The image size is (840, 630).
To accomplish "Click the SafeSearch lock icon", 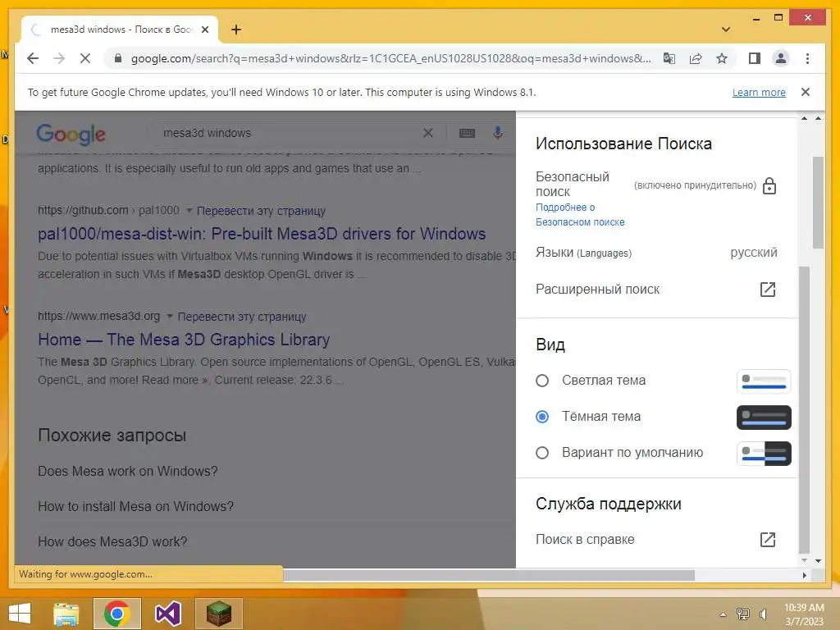I will coord(769,185).
